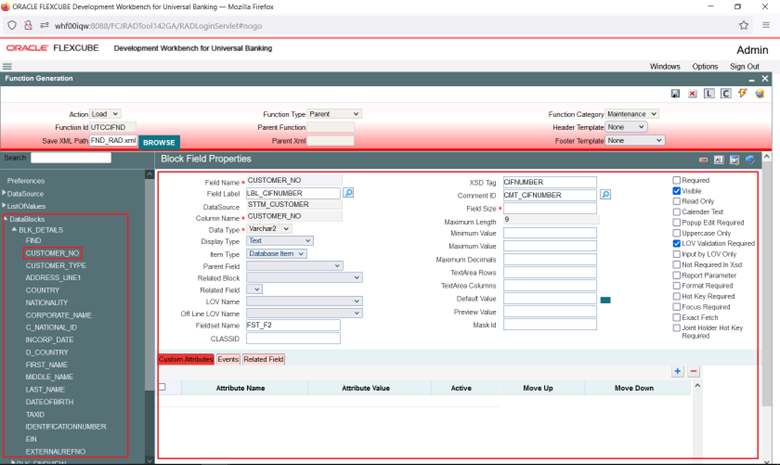The width and height of the screenshot is (780, 465).
Task: Click the site permissions icon in address bar
Action: point(45,25)
